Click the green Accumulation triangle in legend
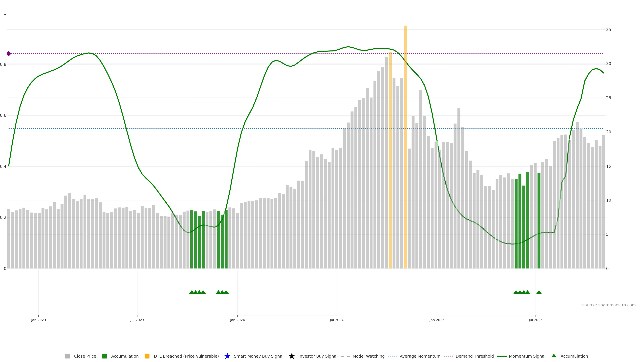Viewport: 644px width, 362px height. [x=554, y=356]
